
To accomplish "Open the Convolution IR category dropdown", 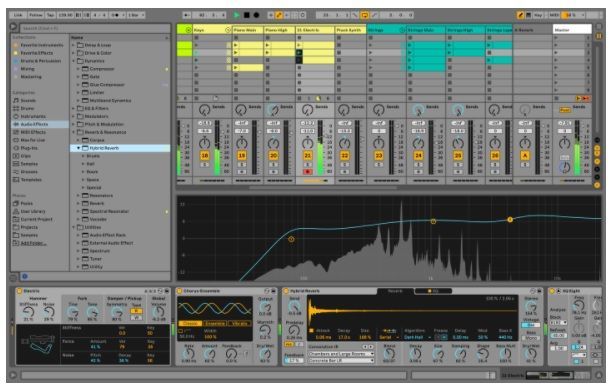I will click(x=340, y=354).
